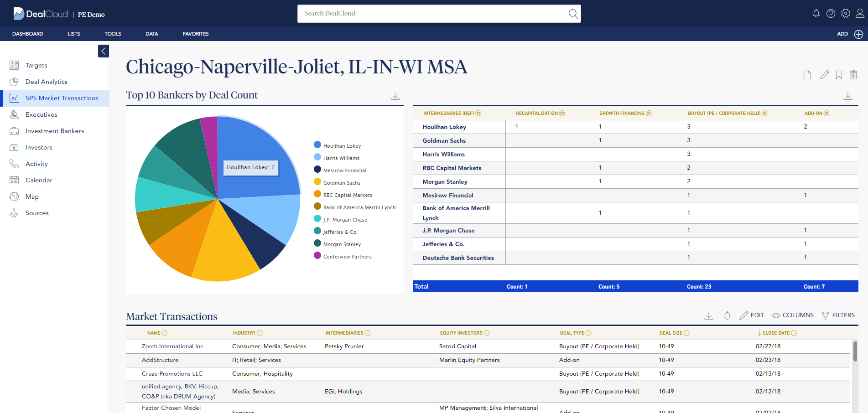Viewport: 868px width, 413px height.
Task: Click the Activity phone icon
Action: pos(14,164)
